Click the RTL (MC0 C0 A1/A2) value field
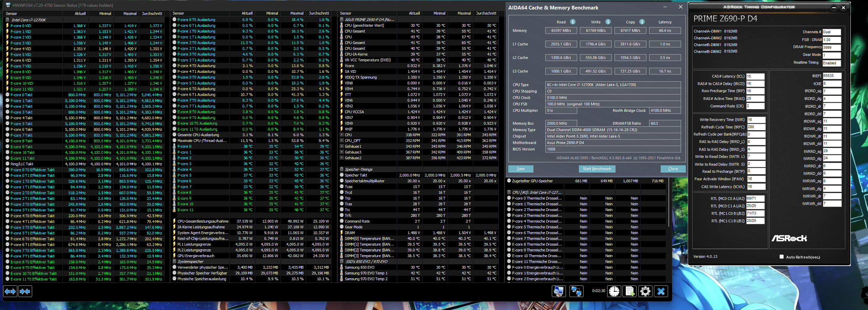This screenshot has height=310, width=868. coord(755,198)
